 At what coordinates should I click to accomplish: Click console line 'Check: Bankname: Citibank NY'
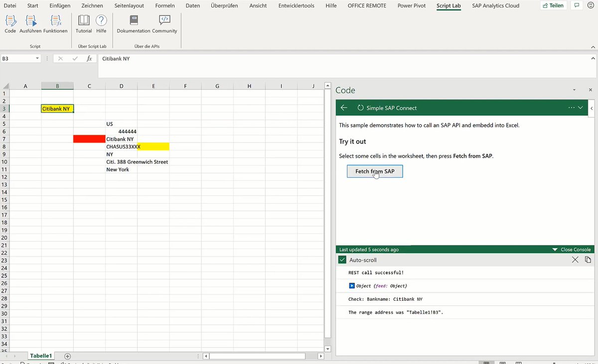coord(385,299)
